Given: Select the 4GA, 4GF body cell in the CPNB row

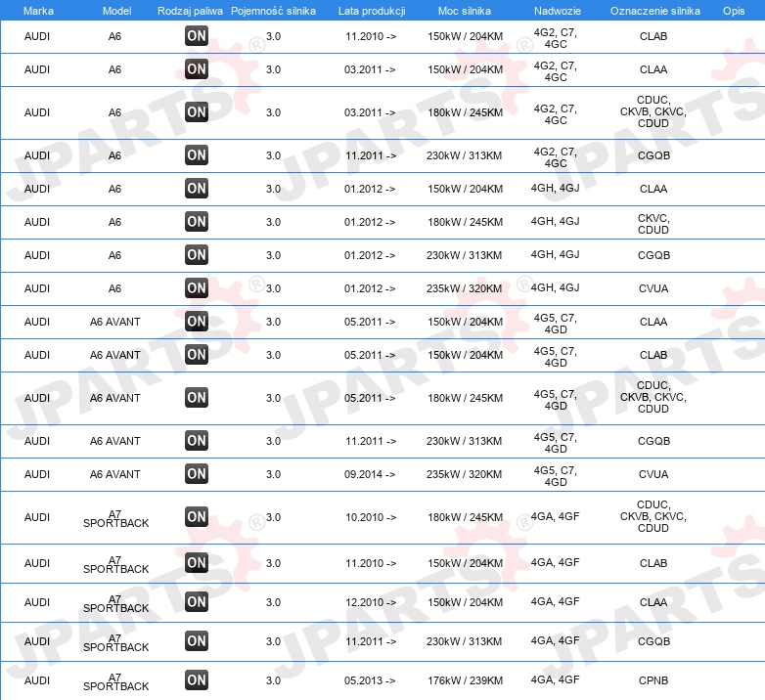Looking at the screenshot, I should tap(556, 679).
